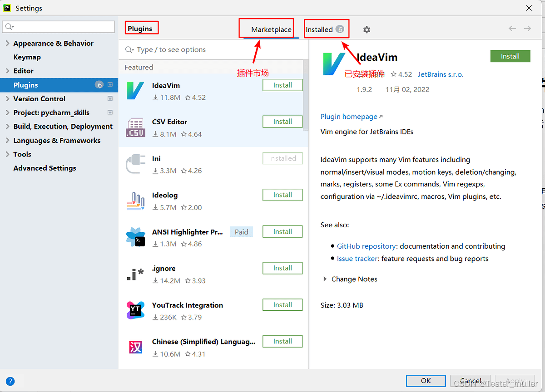Click the OK button
The width and height of the screenshot is (545, 392).
[x=426, y=381]
